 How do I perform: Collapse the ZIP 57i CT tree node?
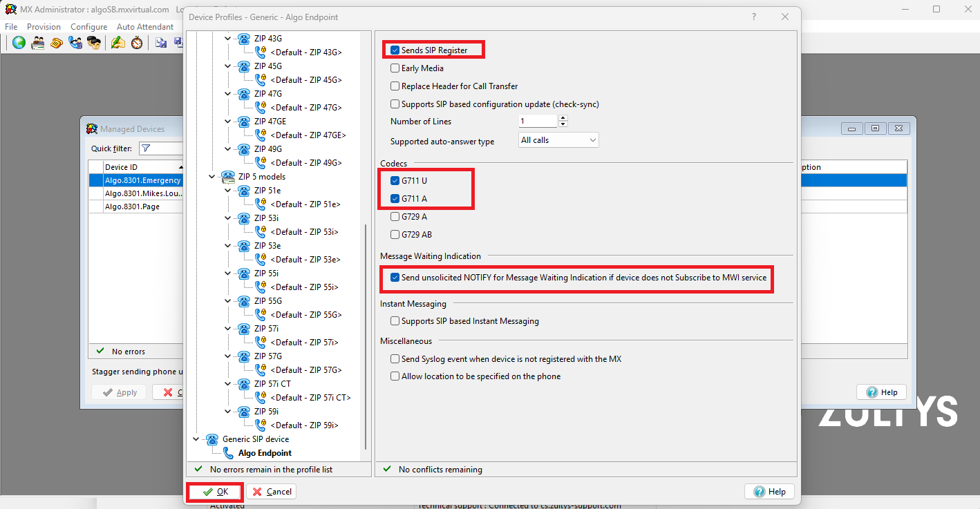[x=229, y=384]
